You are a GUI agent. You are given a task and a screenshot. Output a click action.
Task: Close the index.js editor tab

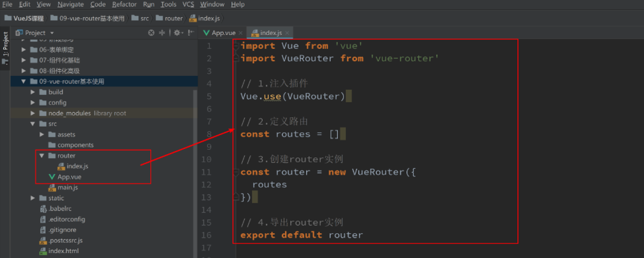[x=287, y=33]
